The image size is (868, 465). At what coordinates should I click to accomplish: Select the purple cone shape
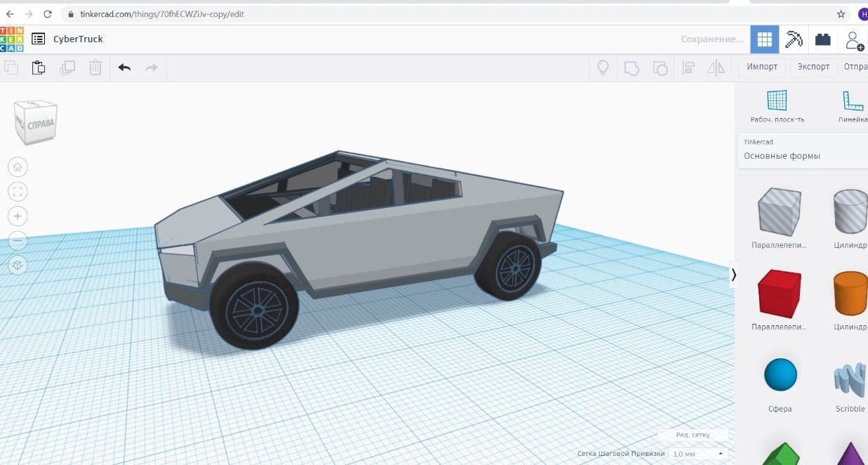pos(851,453)
